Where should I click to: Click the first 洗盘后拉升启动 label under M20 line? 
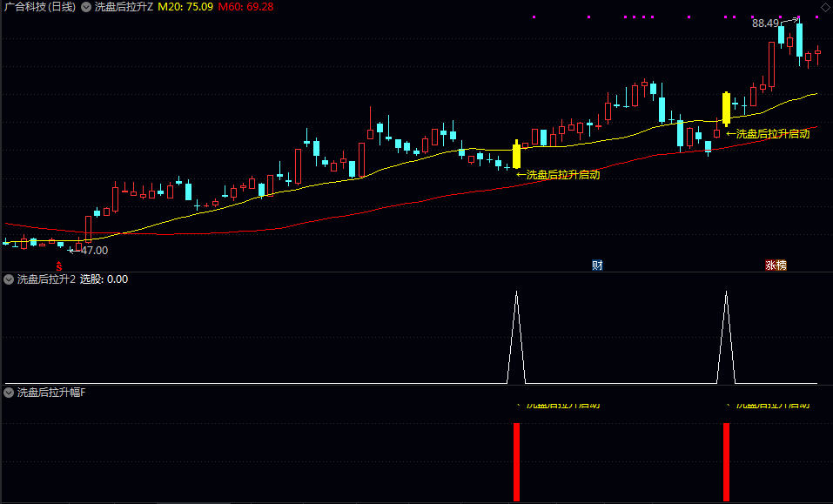pyautogui.click(x=558, y=175)
